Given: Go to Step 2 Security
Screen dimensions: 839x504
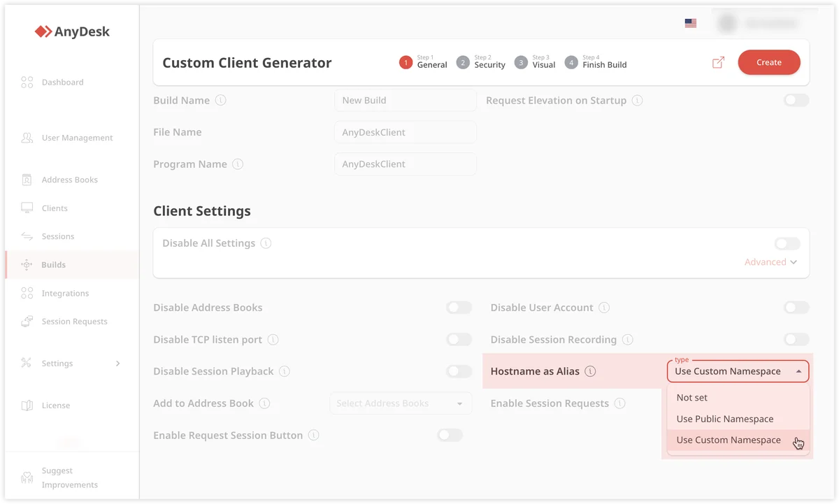Looking at the screenshot, I should pyautogui.click(x=480, y=62).
